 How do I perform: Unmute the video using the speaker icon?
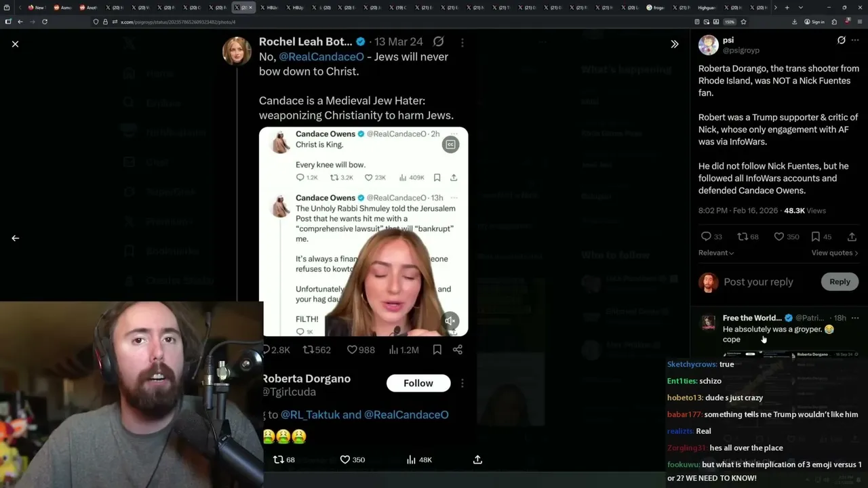450,321
